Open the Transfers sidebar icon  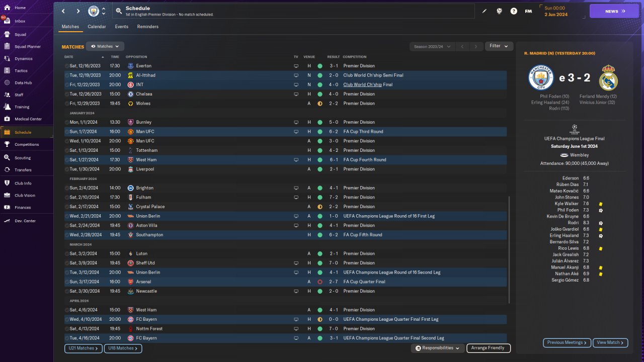(x=7, y=170)
